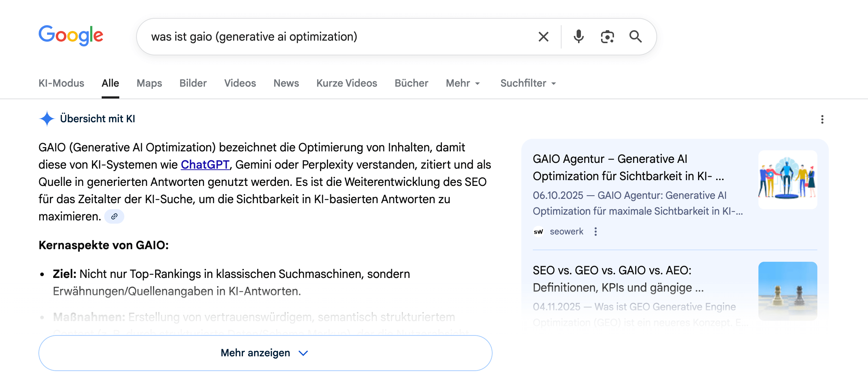The width and height of the screenshot is (868, 384).
Task: Open the three-dot menu of the AI overview
Action: point(822,119)
